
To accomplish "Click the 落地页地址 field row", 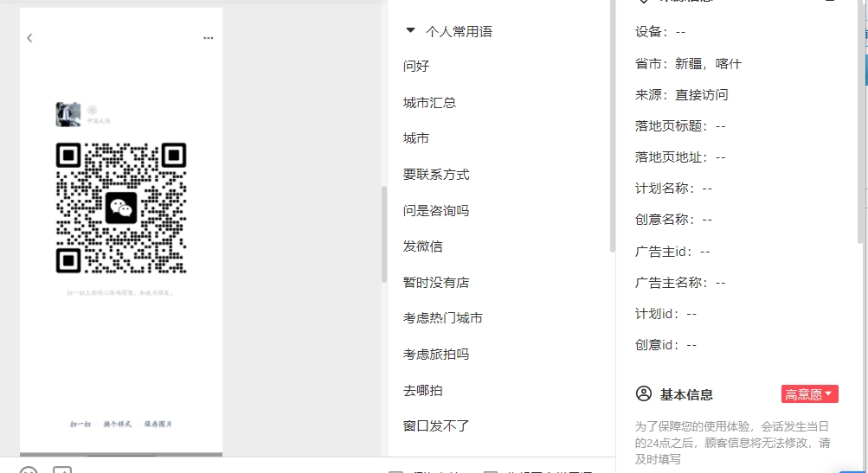I will [680, 157].
